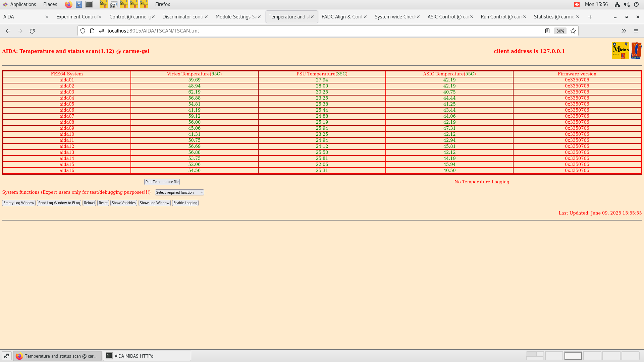644x362 pixels.
Task: Open the Firefox hamburger application menu
Action: point(636,31)
